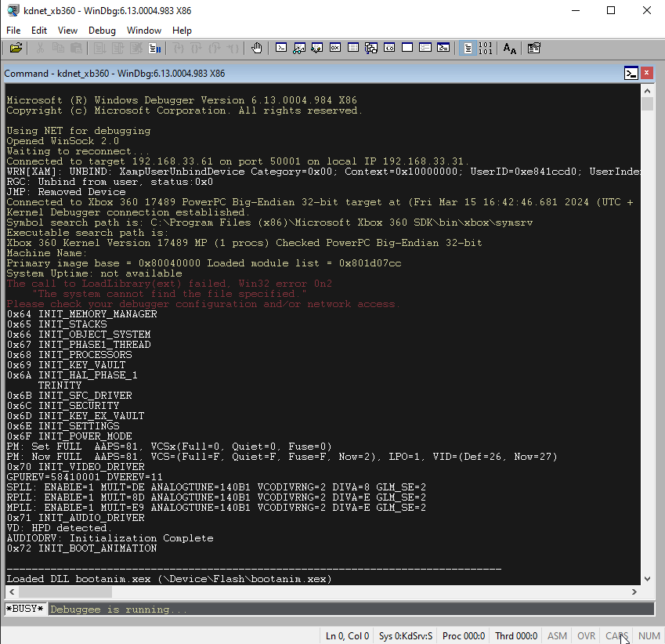665x644 pixels.
Task: Open the Registers window icon
Action: coord(335,48)
